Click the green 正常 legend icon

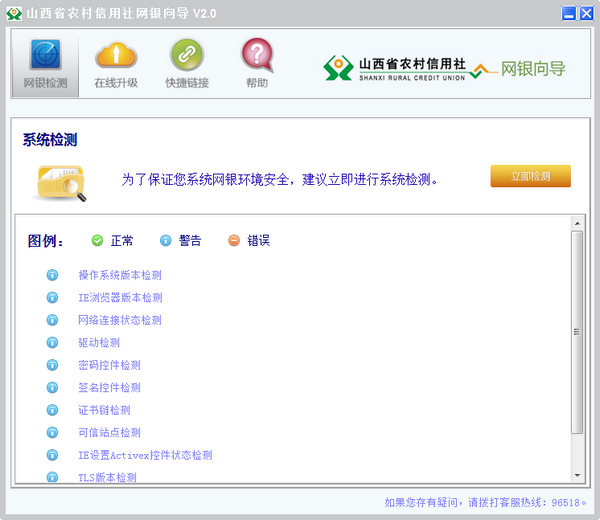[97, 240]
